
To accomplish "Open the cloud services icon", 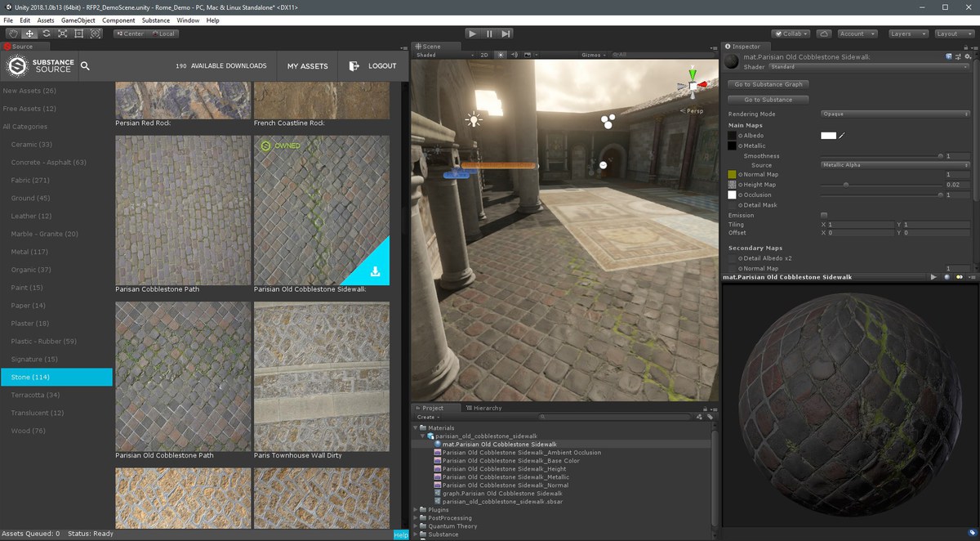I will pyautogui.click(x=824, y=34).
